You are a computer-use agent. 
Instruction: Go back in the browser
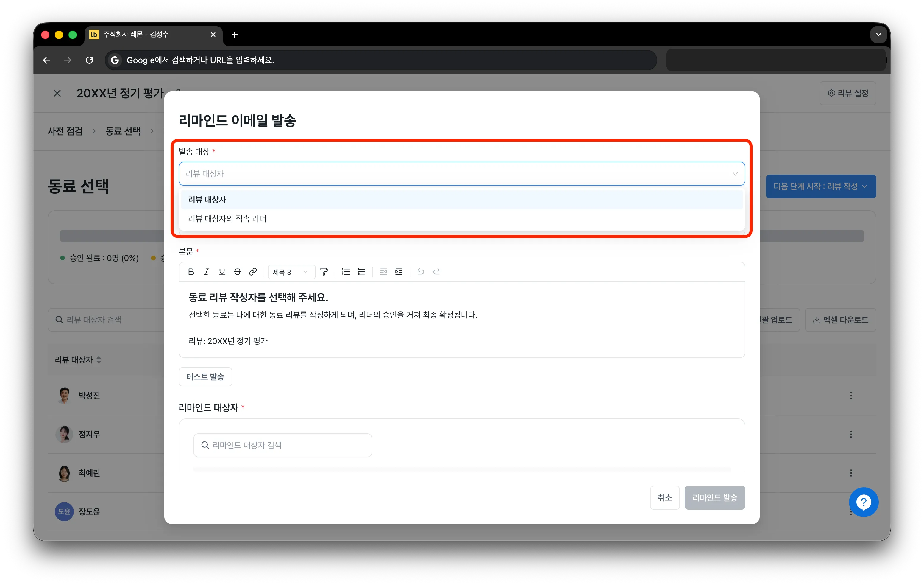coord(46,60)
